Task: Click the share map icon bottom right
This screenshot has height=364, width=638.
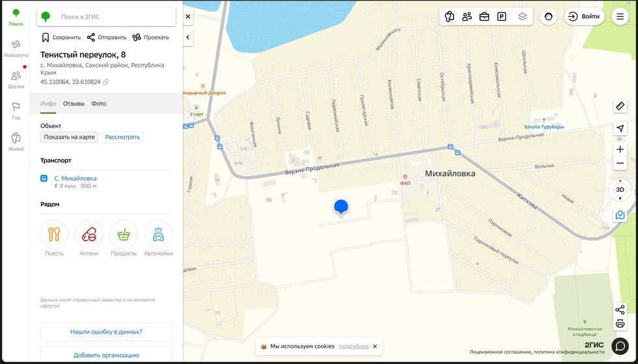Action: click(x=620, y=310)
